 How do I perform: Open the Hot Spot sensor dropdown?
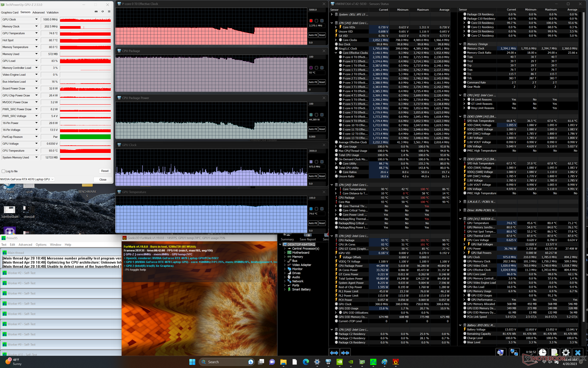click(36, 40)
